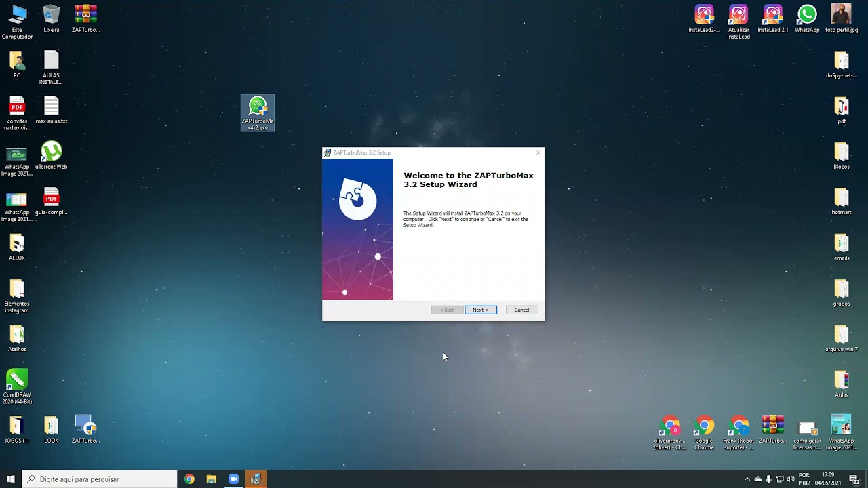868x488 pixels.
Task: Select the convites mademois PDF file
Action: coord(17,113)
